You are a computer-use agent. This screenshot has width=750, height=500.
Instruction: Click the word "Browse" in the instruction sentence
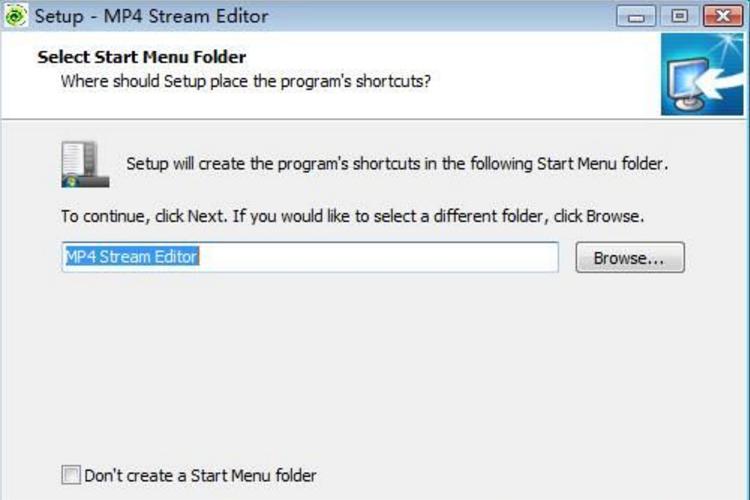(x=614, y=215)
